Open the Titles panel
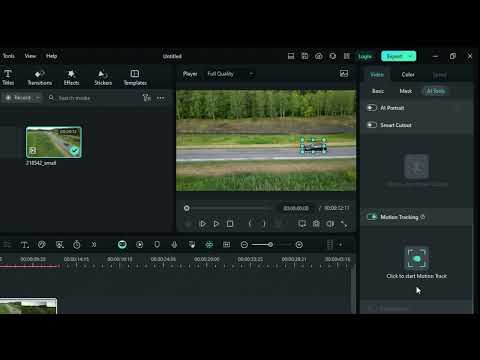The width and height of the screenshot is (480, 360). tap(8, 77)
